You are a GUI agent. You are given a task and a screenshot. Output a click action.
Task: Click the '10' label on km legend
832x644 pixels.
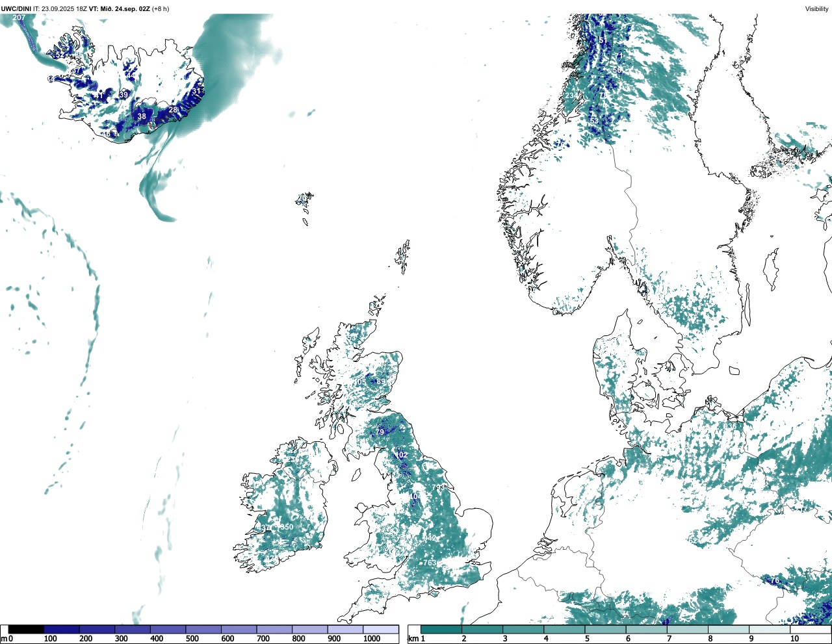click(794, 639)
